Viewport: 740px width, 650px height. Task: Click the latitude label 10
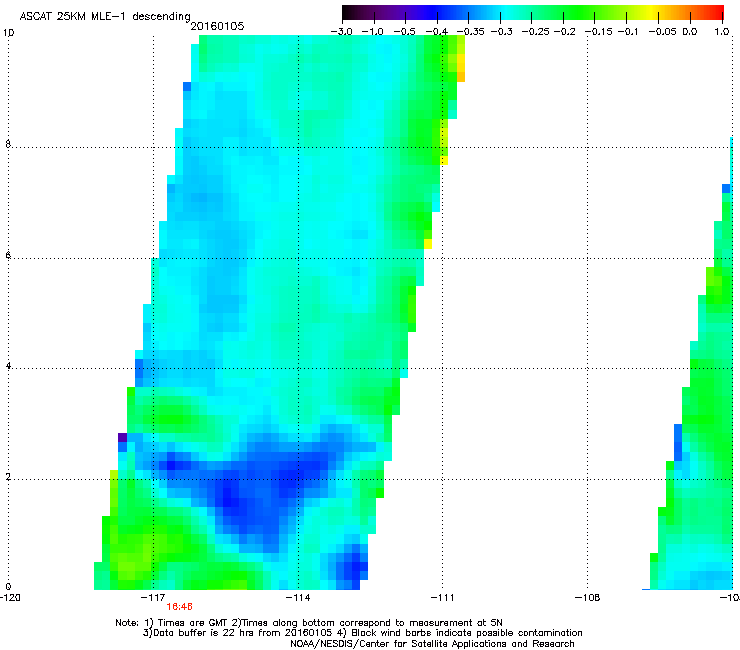coord(8,33)
